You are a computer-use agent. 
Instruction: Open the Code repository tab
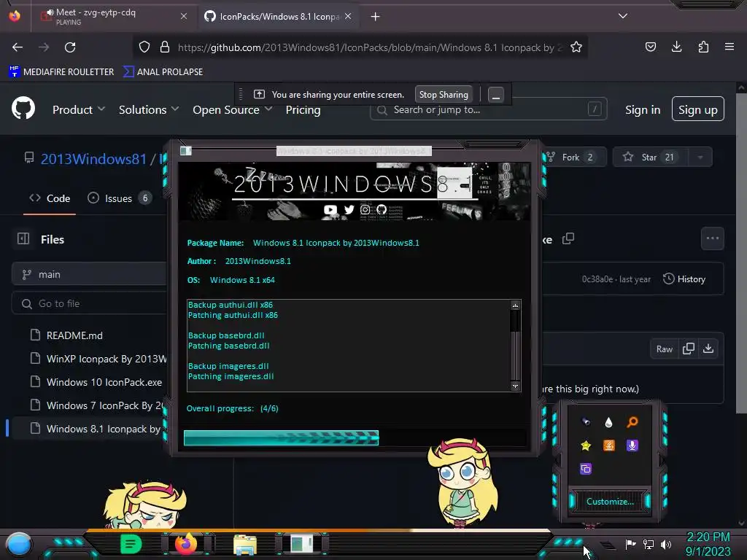pyautogui.click(x=50, y=198)
